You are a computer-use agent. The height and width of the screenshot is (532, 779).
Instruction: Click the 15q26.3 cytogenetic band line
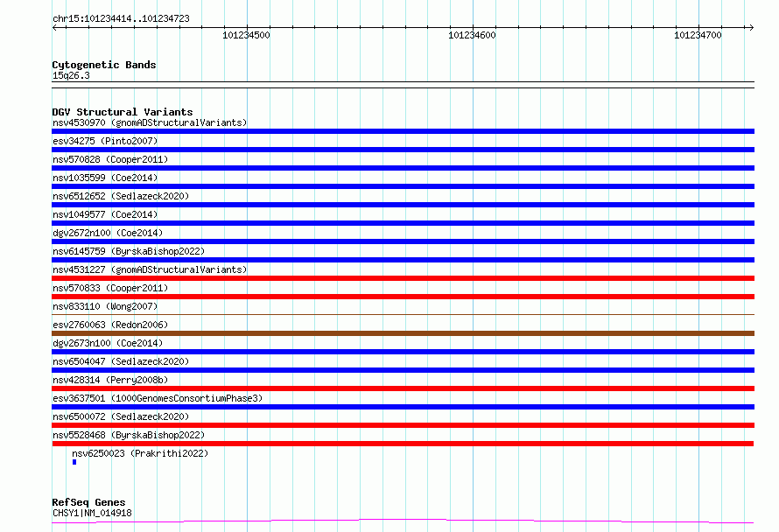[x=403, y=85]
